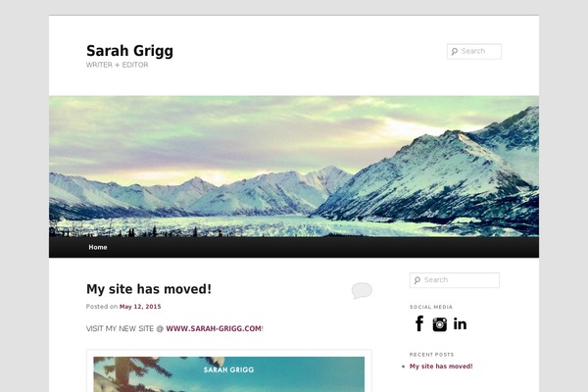The width and height of the screenshot is (588, 392).
Task: Click magnifier icon in sidebar search box
Action: [417, 280]
